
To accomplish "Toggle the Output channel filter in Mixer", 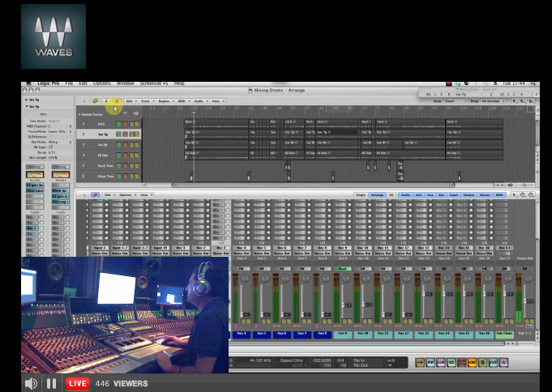I will [469, 194].
